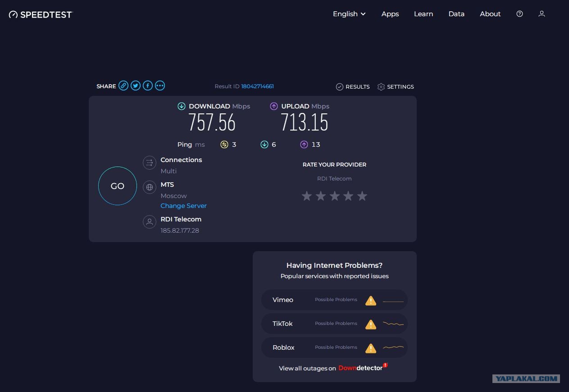Copy share link icon

123,86
